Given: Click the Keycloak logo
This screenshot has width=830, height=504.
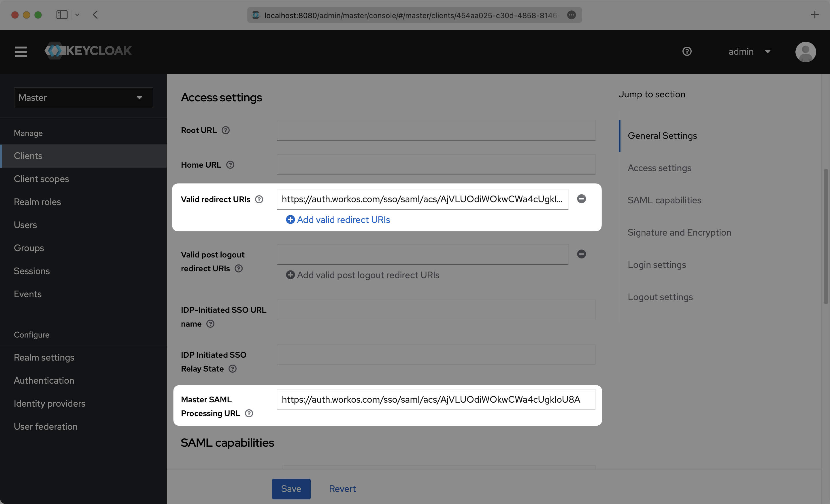Looking at the screenshot, I should coord(88,51).
